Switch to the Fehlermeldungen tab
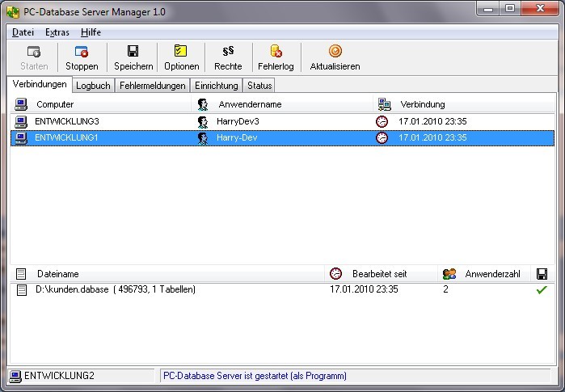The image size is (565, 392). 153,86
